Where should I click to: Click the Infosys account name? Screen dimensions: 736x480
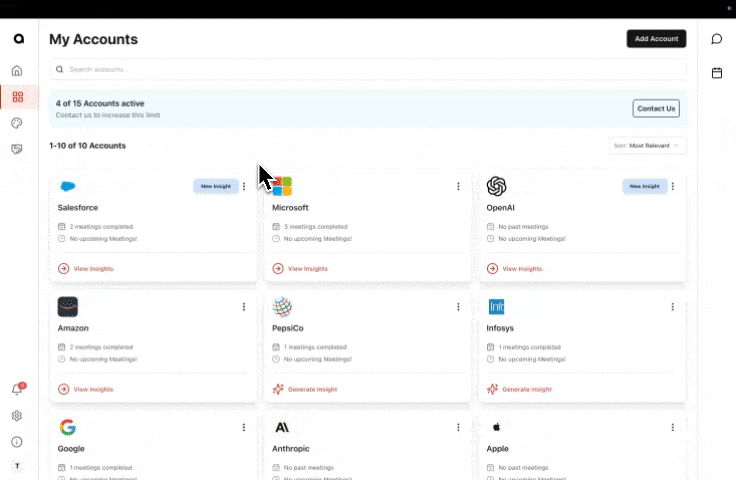pyautogui.click(x=500, y=328)
